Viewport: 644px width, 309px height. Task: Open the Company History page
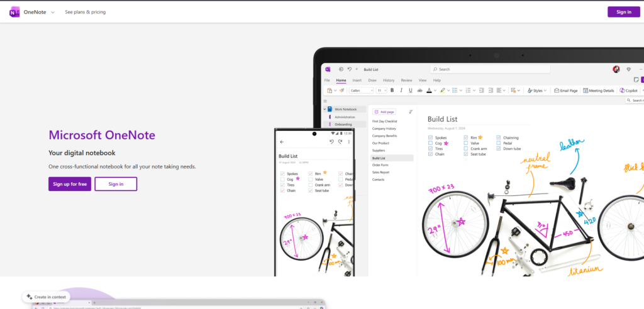click(384, 129)
